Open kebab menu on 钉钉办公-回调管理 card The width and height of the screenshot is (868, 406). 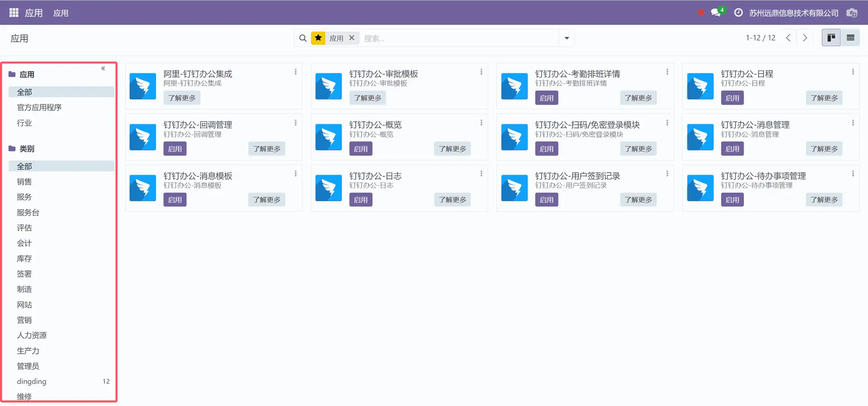pyautogui.click(x=296, y=123)
